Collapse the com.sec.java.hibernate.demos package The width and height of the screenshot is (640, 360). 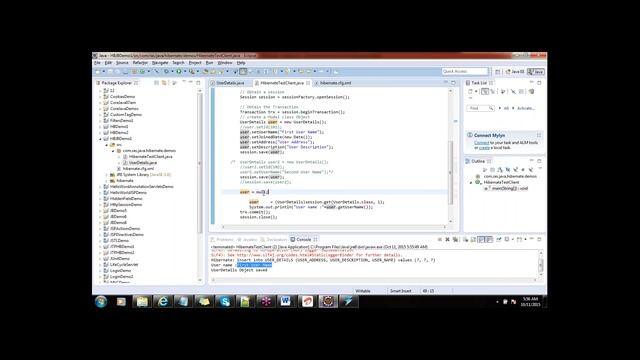point(113,151)
